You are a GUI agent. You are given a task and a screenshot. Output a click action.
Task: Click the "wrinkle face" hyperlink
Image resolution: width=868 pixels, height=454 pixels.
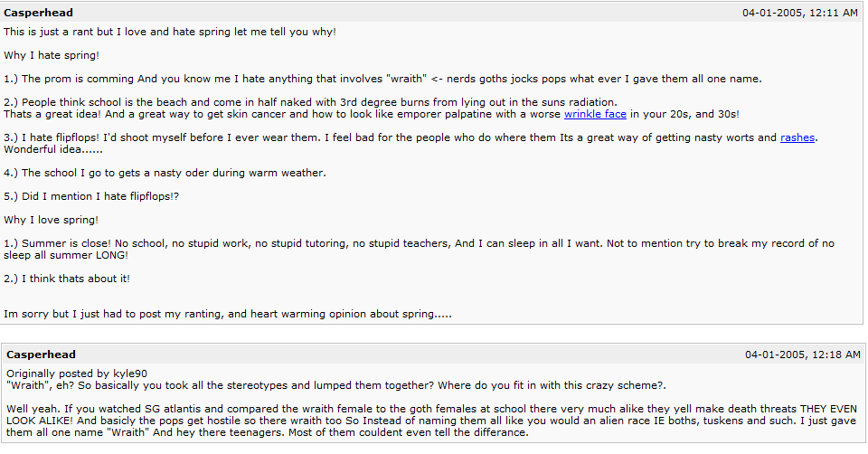coord(595,115)
